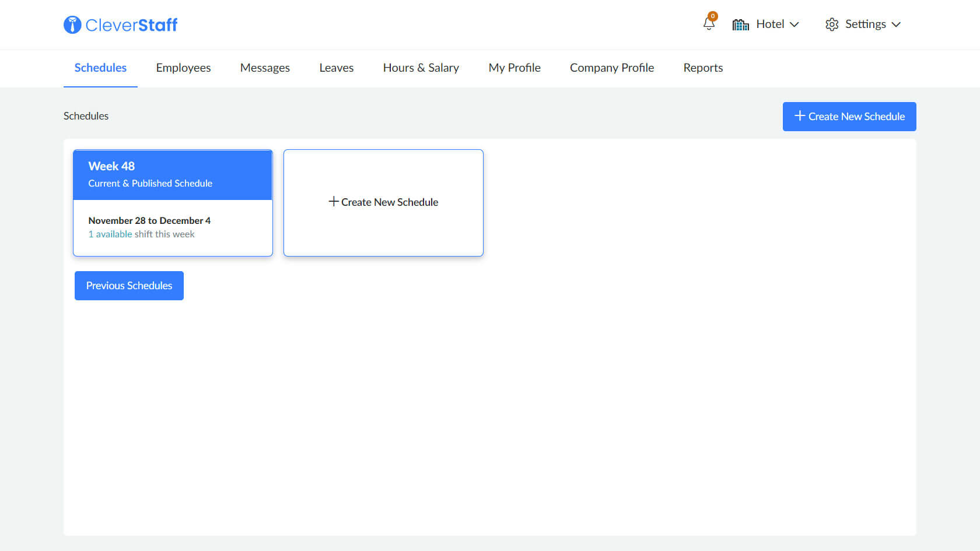This screenshot has width=980, height=551.
Task: Click the Settings gear icon
Action: 832,24
